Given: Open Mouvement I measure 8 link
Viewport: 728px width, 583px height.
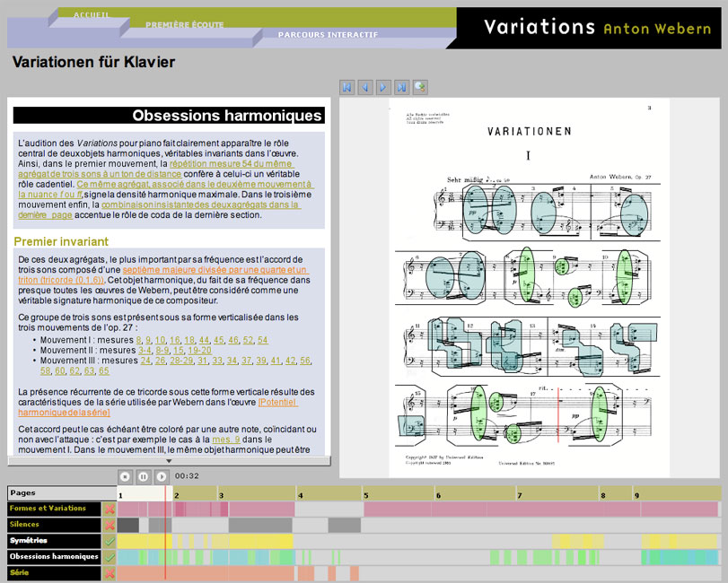Looking at the screenshot, I should pos(139,340).
